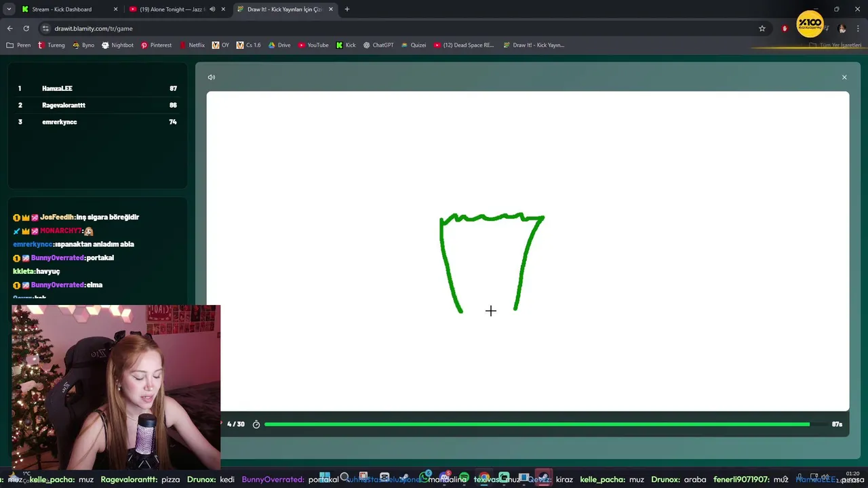Viewport: 868px width, 488px height.
Task: Open the Windows Start menu
Action: pyautogui.click(x=324, y=478)
